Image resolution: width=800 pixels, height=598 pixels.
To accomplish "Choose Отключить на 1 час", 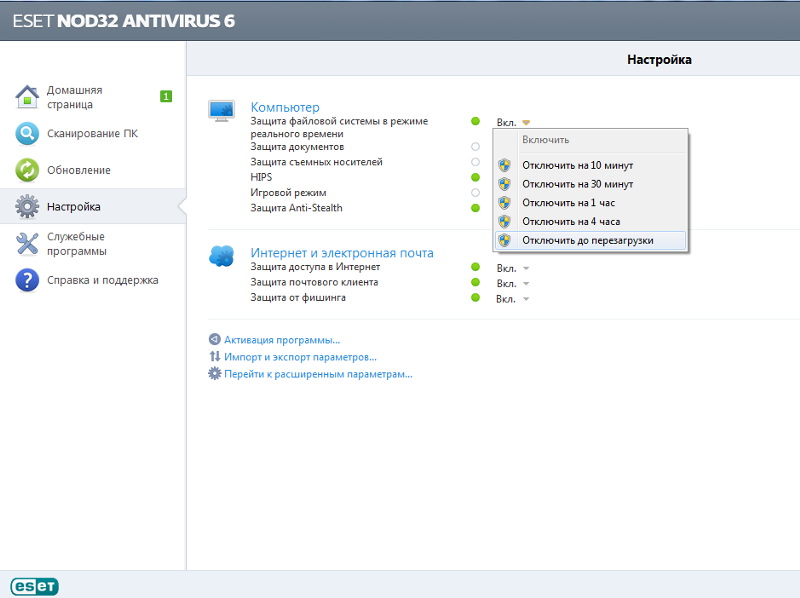I will coord(590,203).
